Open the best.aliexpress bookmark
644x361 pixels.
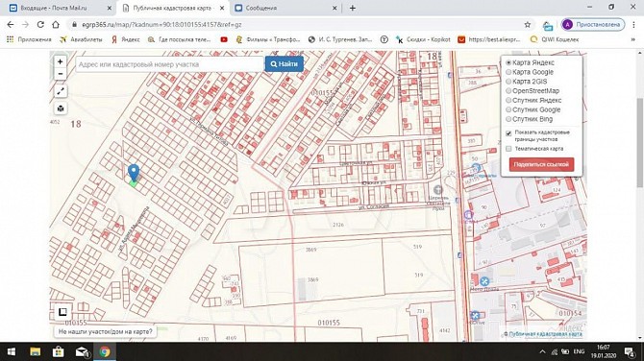[x=489, y=39]
